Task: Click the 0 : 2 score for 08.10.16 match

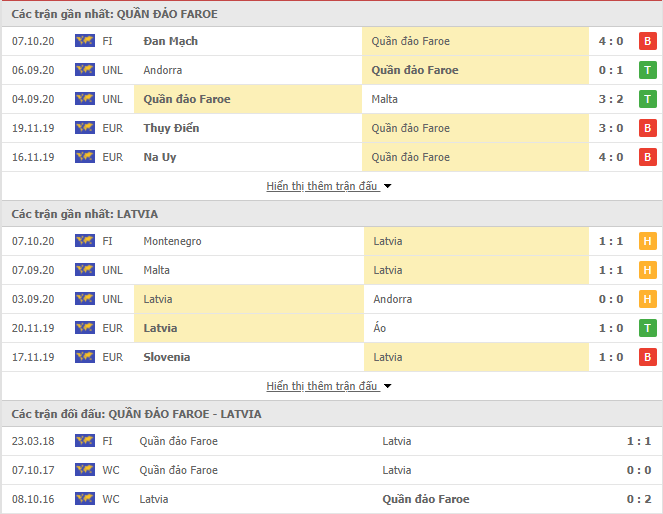Action: [639, 499]
